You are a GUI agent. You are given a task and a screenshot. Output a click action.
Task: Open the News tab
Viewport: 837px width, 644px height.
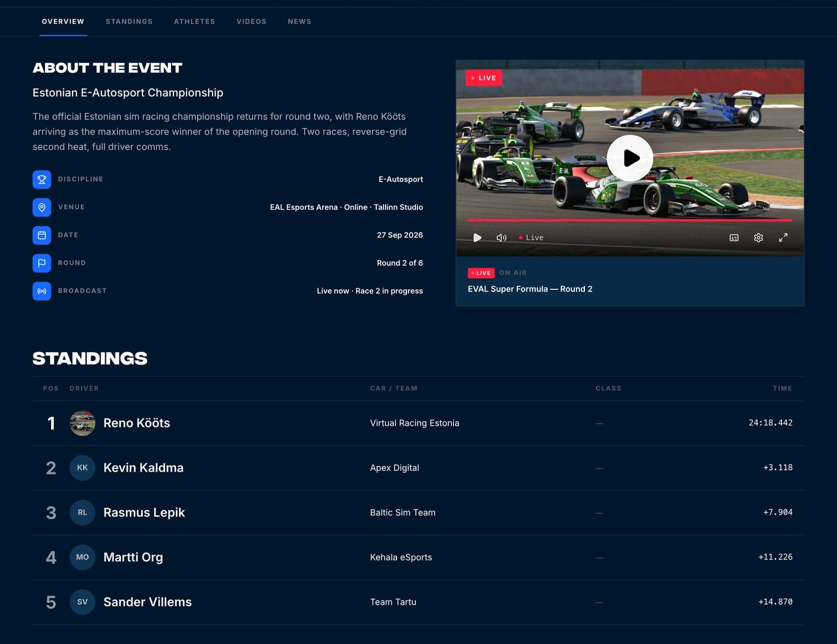pos(299,21)
